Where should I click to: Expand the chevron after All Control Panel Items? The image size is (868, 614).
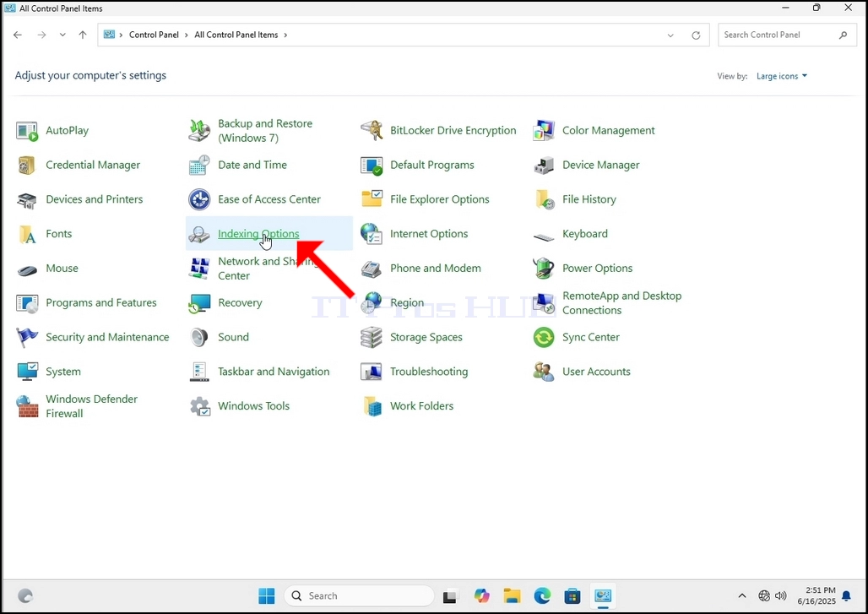pyautogui.click(x=285, y=35)
